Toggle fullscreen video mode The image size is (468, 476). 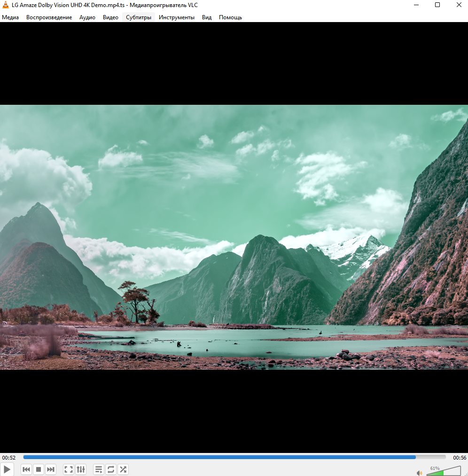(69, 469)
